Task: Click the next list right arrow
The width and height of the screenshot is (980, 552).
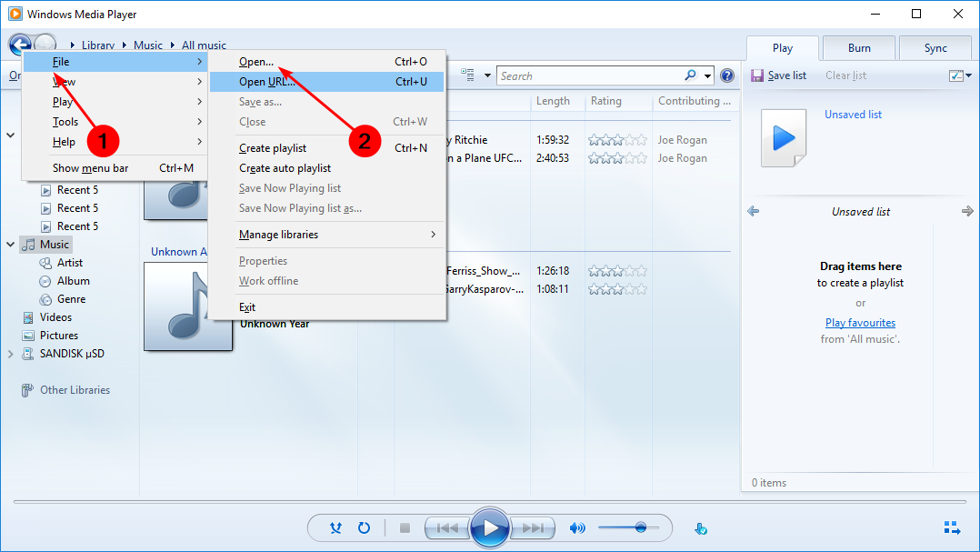Action: tap(967, 211)
